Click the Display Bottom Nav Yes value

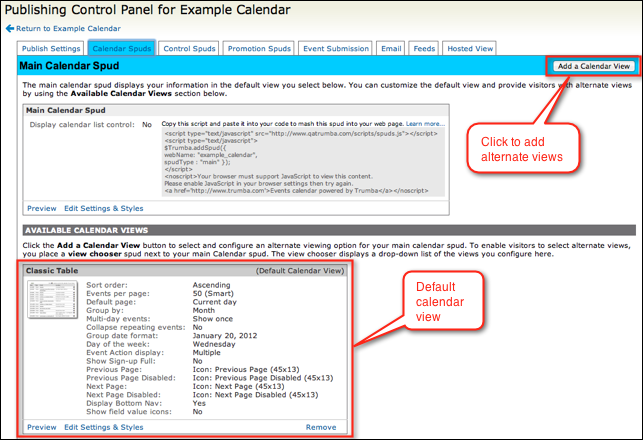tap(199, 404)
